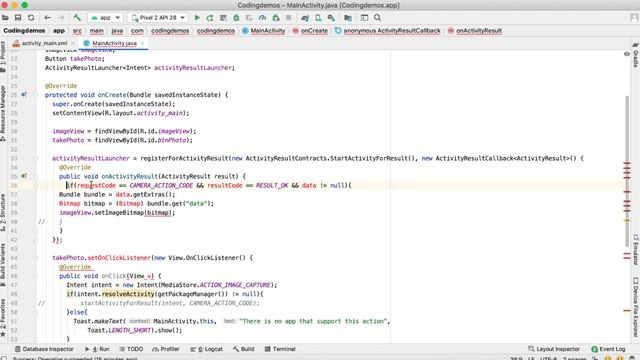640x360 pixels.
Task: Navigate forward with the right arrow
Action: [61, 18]
